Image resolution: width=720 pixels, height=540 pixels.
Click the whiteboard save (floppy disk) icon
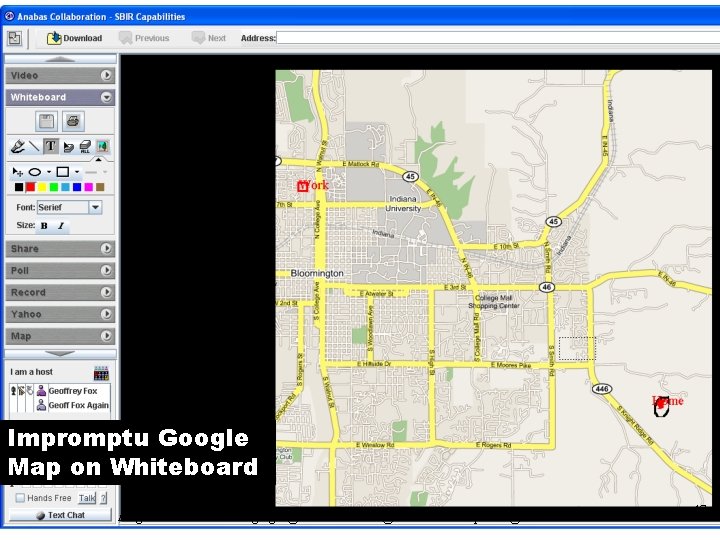(46, 121)
